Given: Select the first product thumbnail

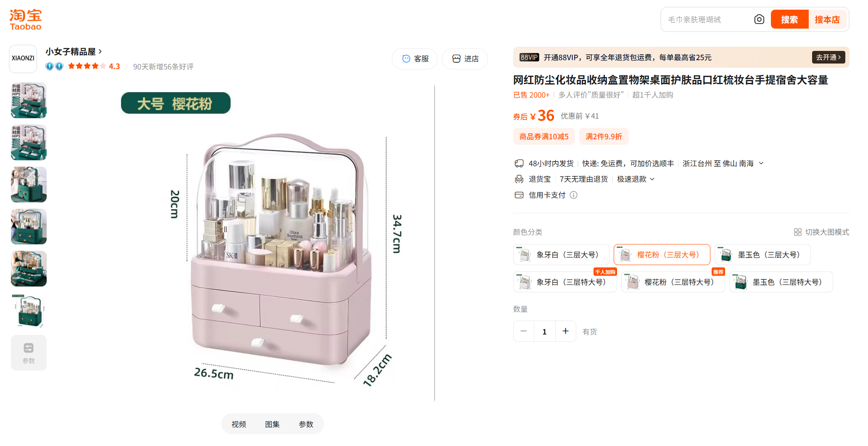Looking at the screenshot, I should pos(29,101).
